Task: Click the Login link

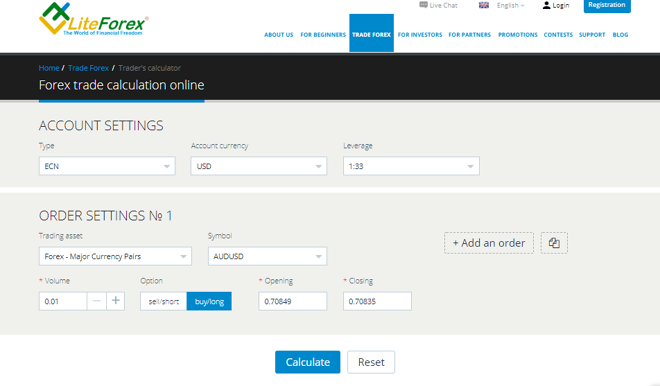Action: pos(561,5)
